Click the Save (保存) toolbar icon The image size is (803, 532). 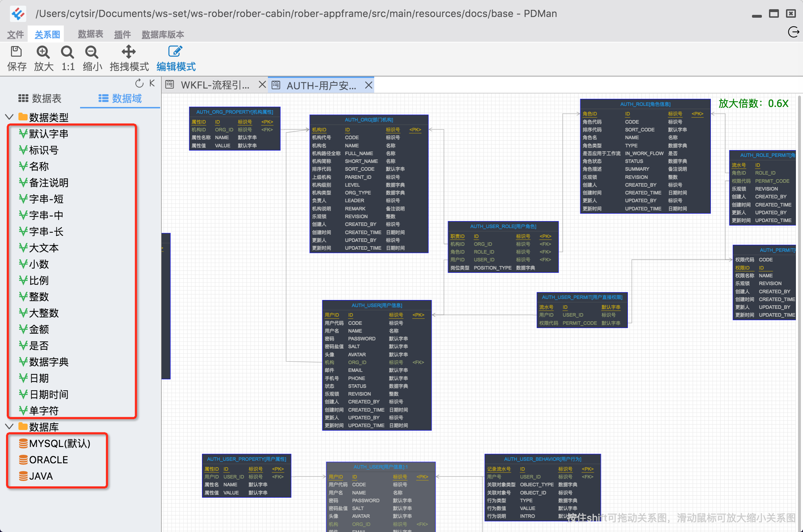[16, 52]
